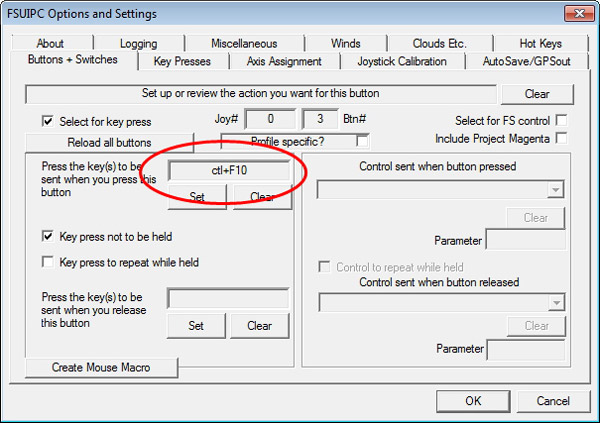Toggle Key press not to be held
Viewport: 600px width, 423px height.
point(47,236)
